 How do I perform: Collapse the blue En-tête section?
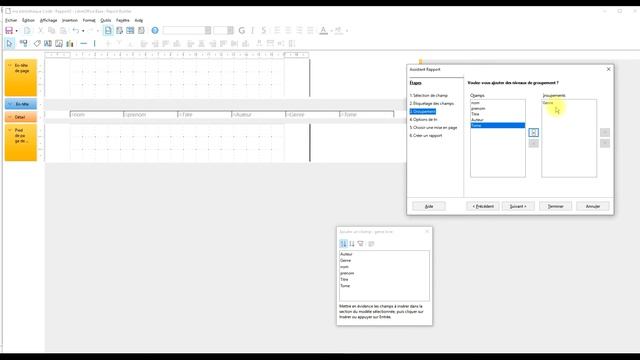tap(10, 104)
